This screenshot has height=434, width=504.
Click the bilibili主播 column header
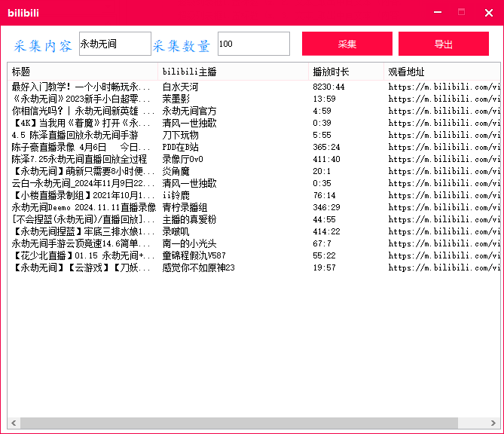click(234, 72)
